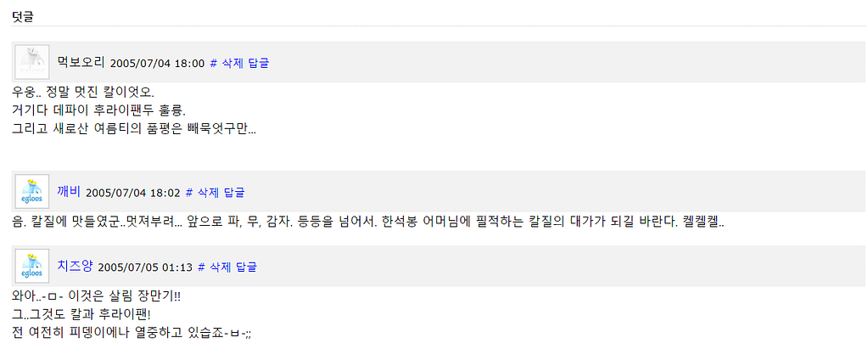Remove 치즈양's comment with 삭제
The height and width of the screenshot is (349, 868).
coord(218,267)
